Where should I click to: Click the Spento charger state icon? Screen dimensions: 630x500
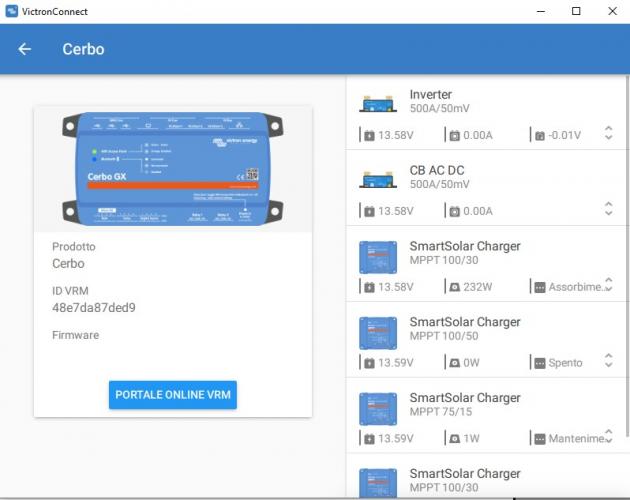coord(538,363)
